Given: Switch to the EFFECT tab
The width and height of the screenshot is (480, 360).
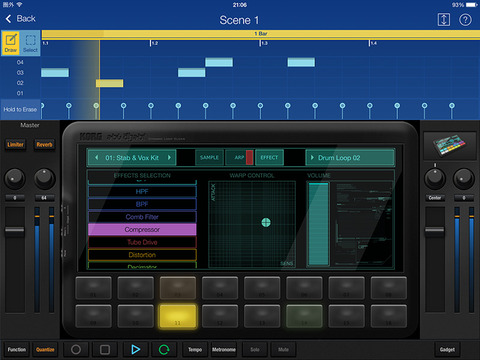Looking at the screenshot, I should [x=269, y=158].
